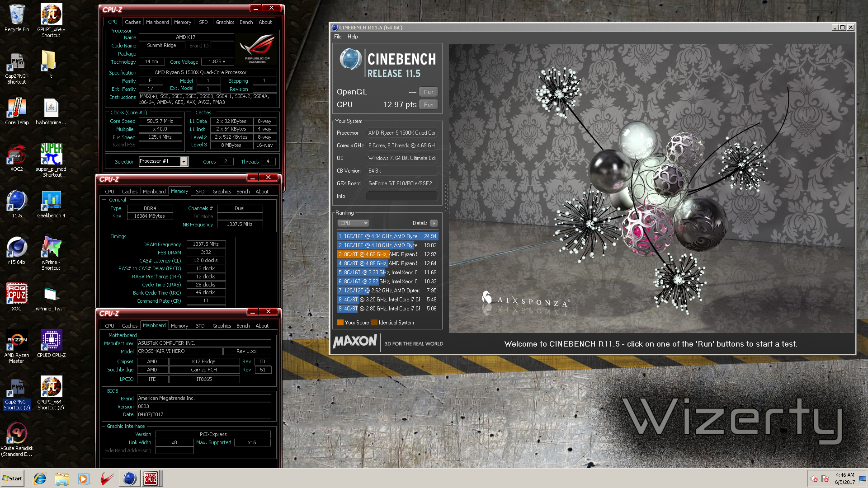Click the memory Size value 16384 MBytes
The image size is (868, 488).
tap(150, 216)
